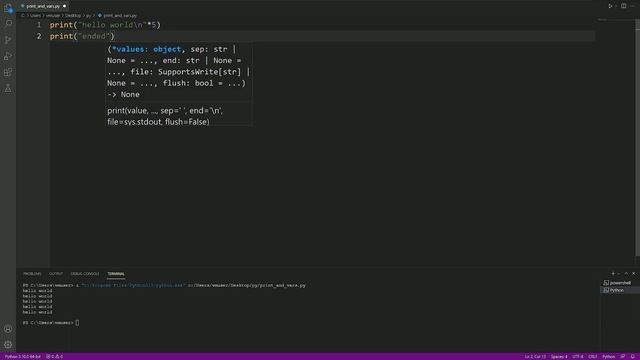
Task: Run the Python file with play icon
Action: click(x=610, y=6)
